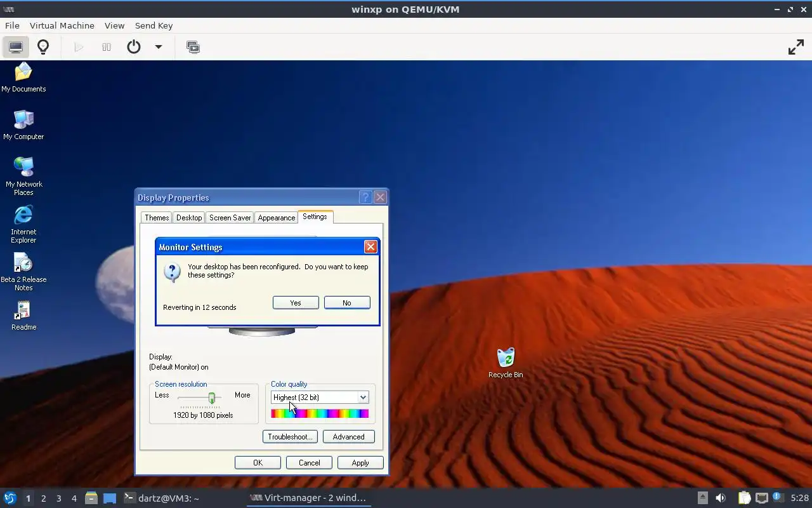Screen dimensions: 812x508
Task: Show virtual hardware details lightbulb icon
Action: point(43,47)
